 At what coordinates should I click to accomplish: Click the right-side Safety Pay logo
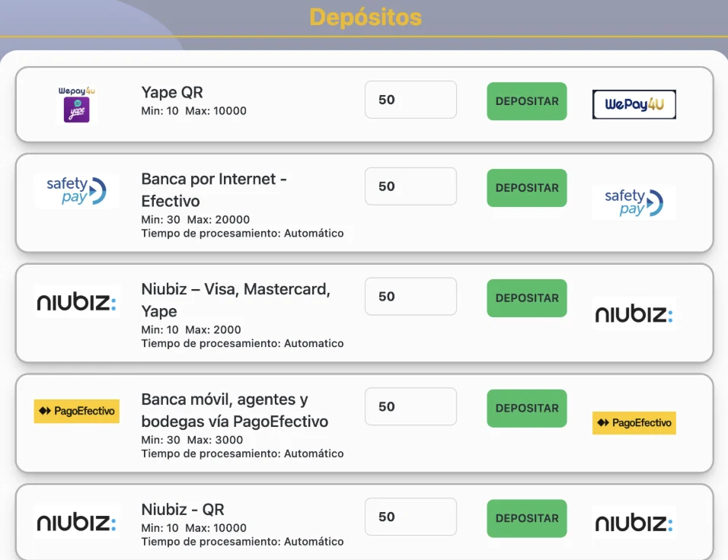coord(634,202)
